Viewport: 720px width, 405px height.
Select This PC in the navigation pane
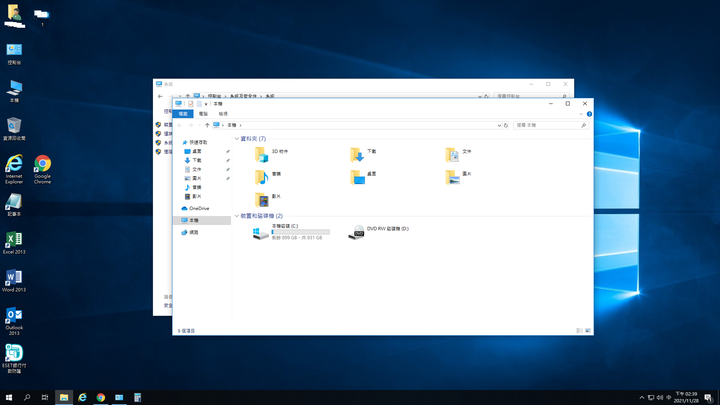click(202, 220)
